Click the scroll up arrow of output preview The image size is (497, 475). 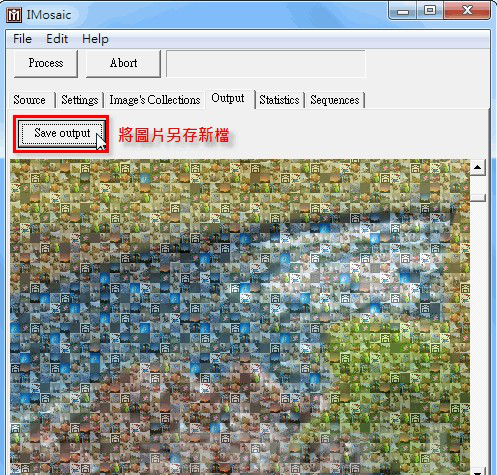pos(478,167)
